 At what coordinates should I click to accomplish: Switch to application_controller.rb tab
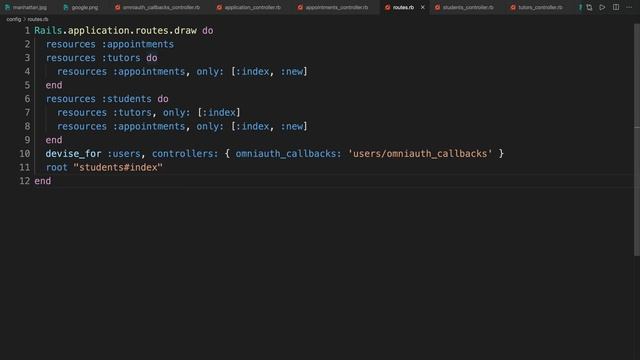pos(249,7)
